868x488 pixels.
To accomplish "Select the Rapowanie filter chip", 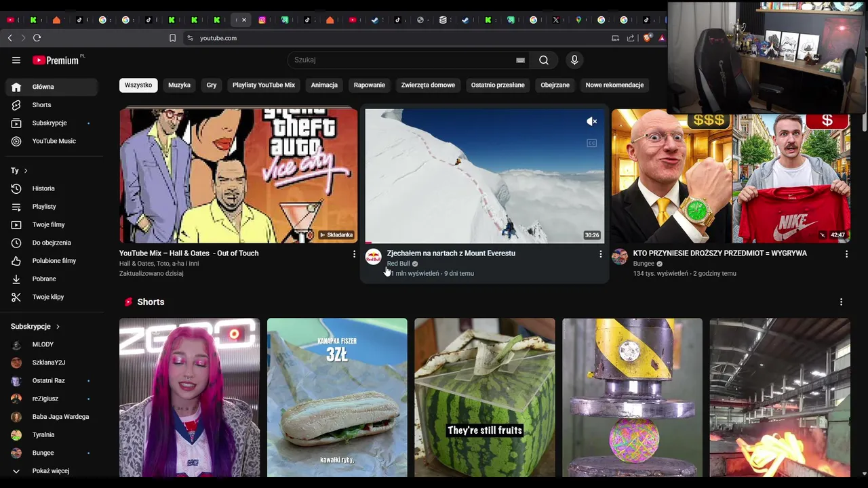I will (370, 85).
